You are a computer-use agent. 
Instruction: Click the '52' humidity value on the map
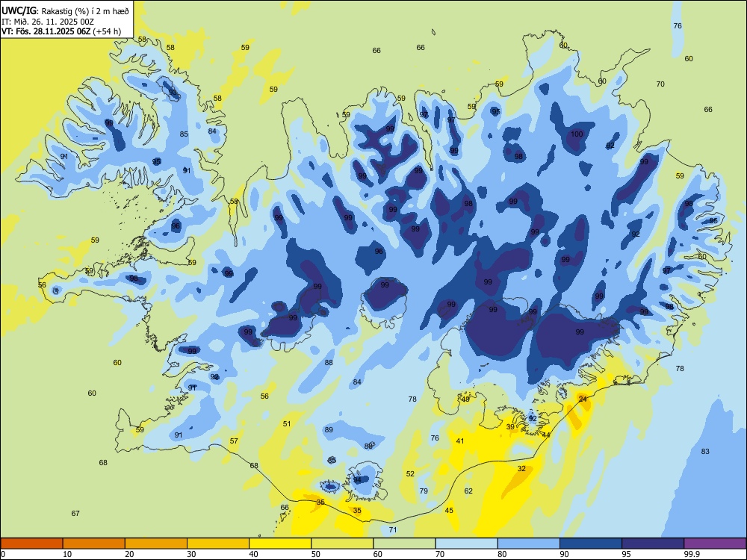pos(410,474)
